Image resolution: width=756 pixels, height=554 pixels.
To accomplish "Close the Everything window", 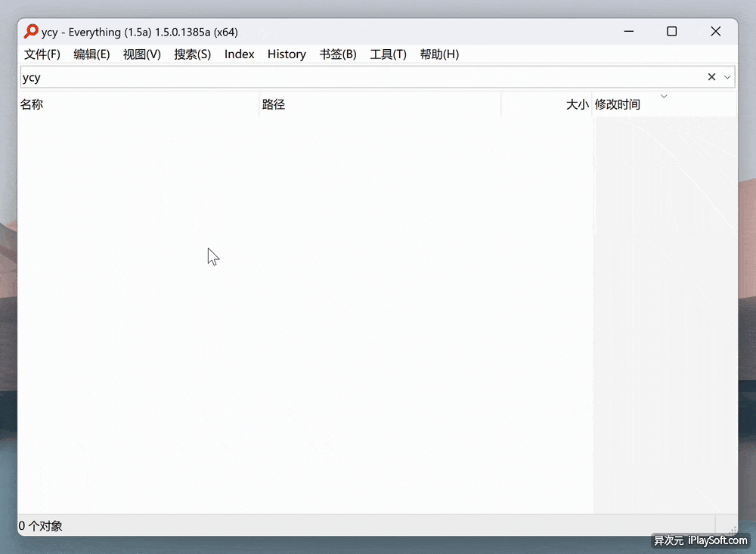I will point(715,31).
